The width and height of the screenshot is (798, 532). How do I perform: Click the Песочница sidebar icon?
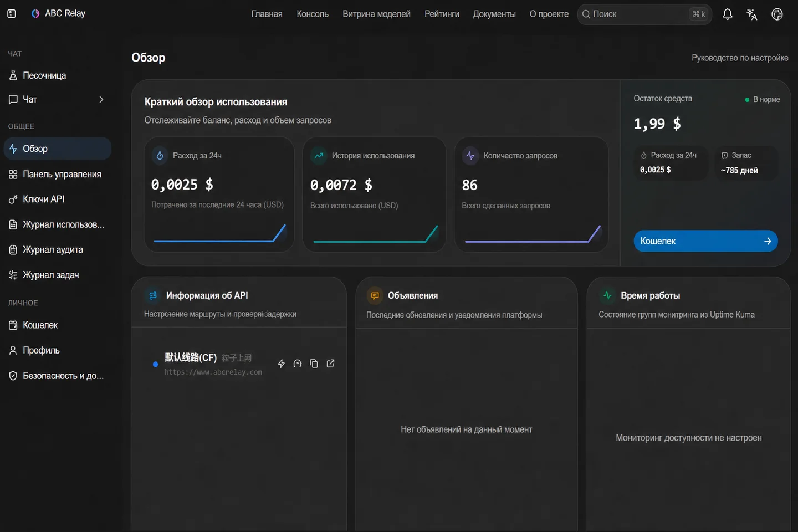pyautogui.click(x=13, y=75)
